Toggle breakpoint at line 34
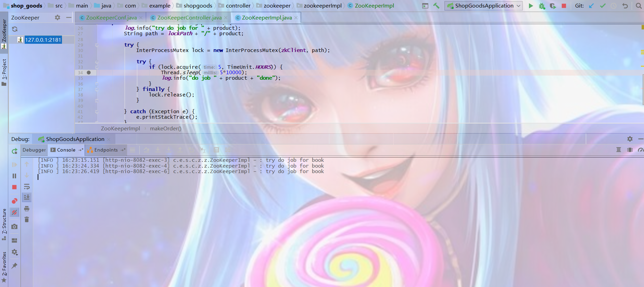644x287 pixels. tap(89, 73)
